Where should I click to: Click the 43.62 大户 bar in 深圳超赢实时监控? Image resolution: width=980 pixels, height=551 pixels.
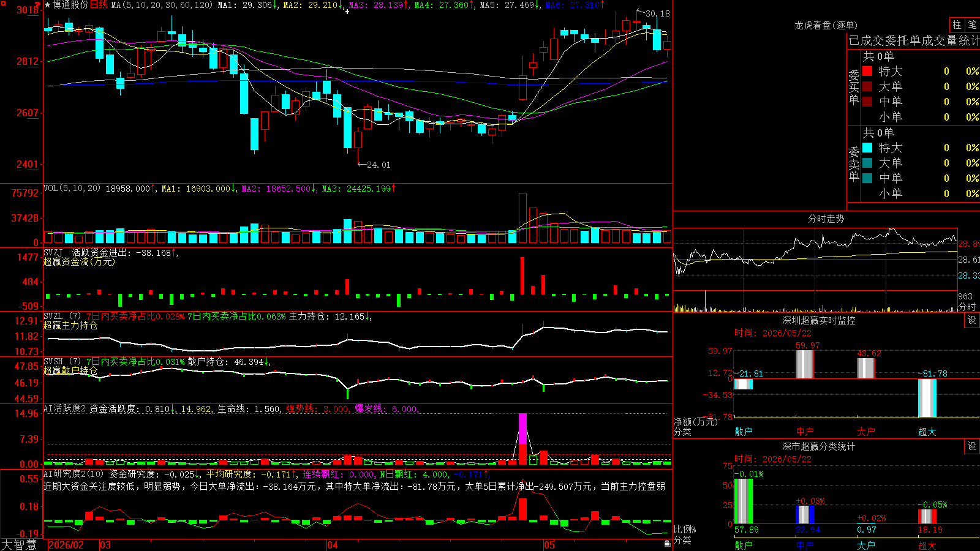click(866, 368)
